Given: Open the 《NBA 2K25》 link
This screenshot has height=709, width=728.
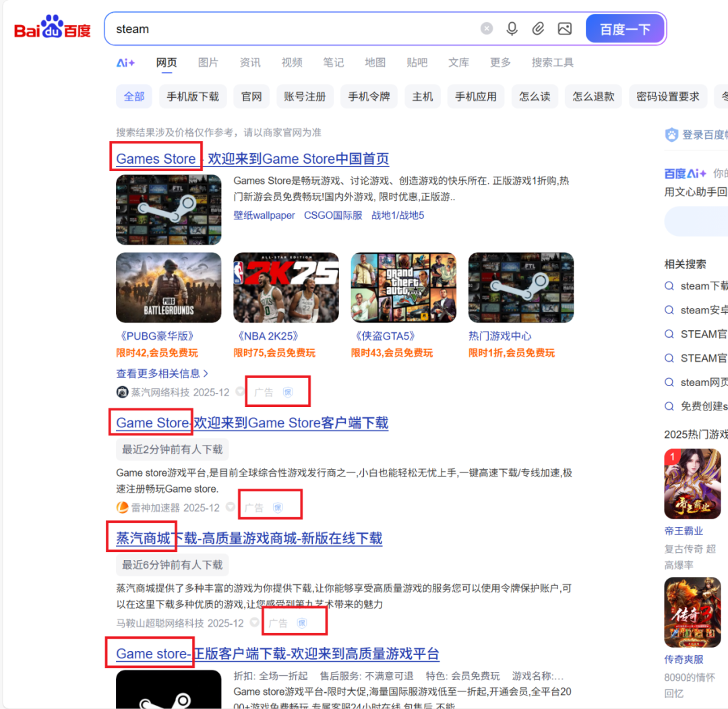Looking at the screenshot, I should (x=267, y=336).
